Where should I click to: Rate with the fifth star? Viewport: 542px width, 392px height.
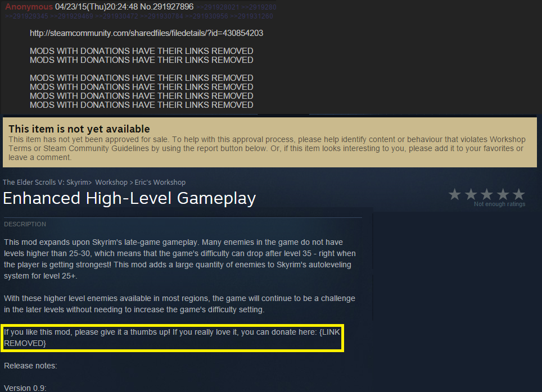coord(519,194)
